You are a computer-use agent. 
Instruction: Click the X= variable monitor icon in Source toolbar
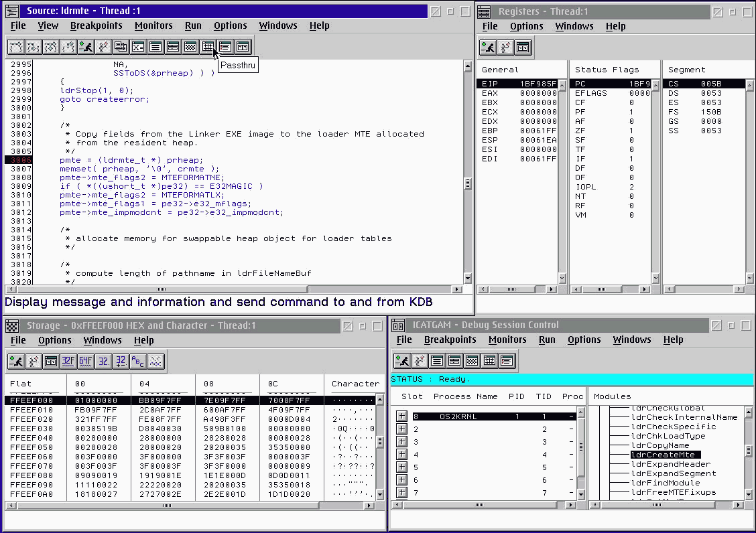[x=138, y=47]
